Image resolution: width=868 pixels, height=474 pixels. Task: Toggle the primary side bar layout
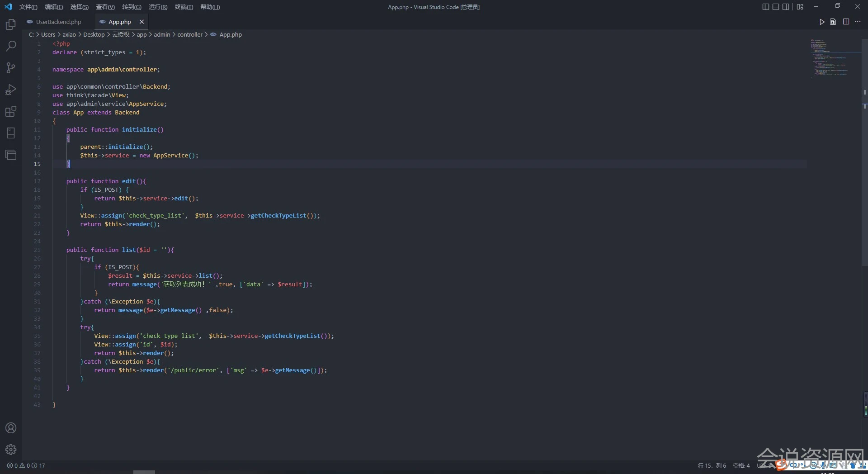[x=765, y=7]
